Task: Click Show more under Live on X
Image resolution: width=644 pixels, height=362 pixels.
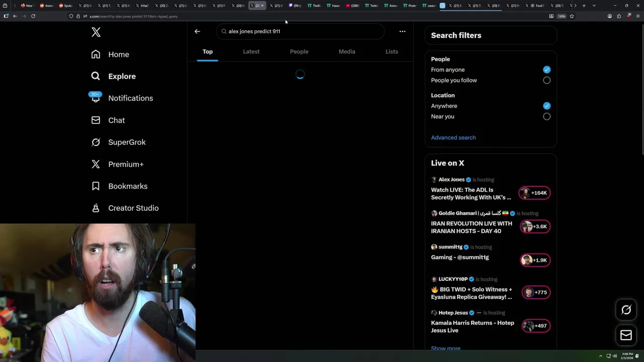Action: pyautogui.click(x=446, y=348)
